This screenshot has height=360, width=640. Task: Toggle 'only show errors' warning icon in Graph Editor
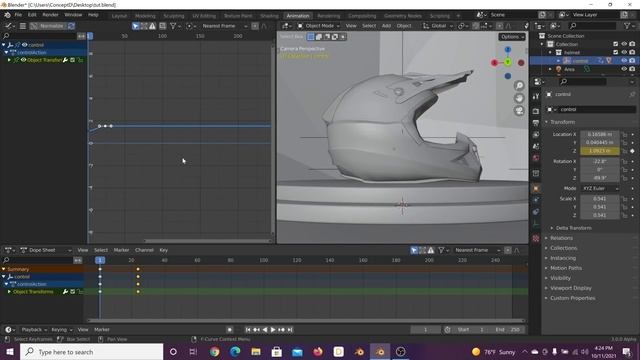(152, 26)
